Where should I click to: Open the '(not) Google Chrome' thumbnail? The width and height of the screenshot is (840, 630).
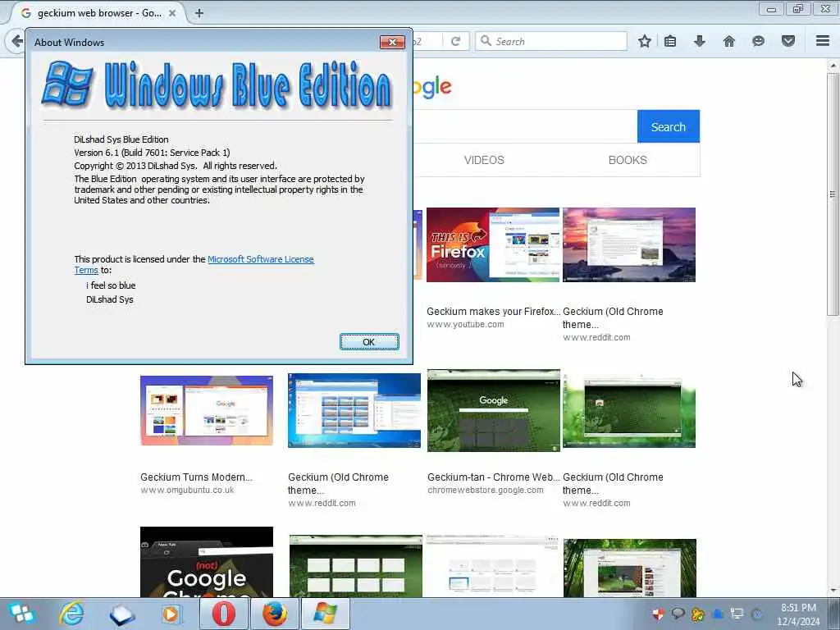pyautogui.click(x=206, y=562)
